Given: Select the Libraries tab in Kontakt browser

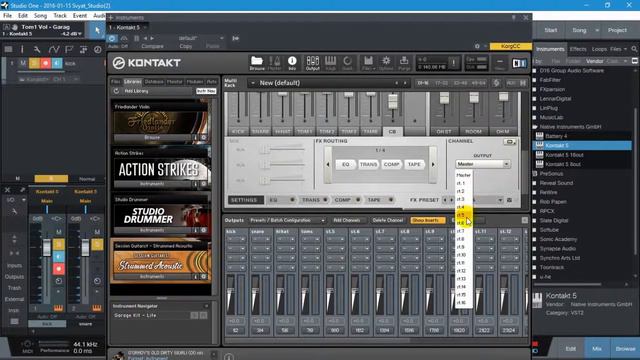Looking at the screenshot, I should point(132,82).
